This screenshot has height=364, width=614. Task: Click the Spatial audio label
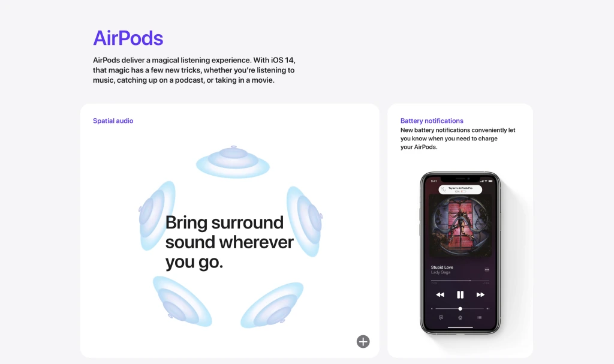tap(113, 121)
